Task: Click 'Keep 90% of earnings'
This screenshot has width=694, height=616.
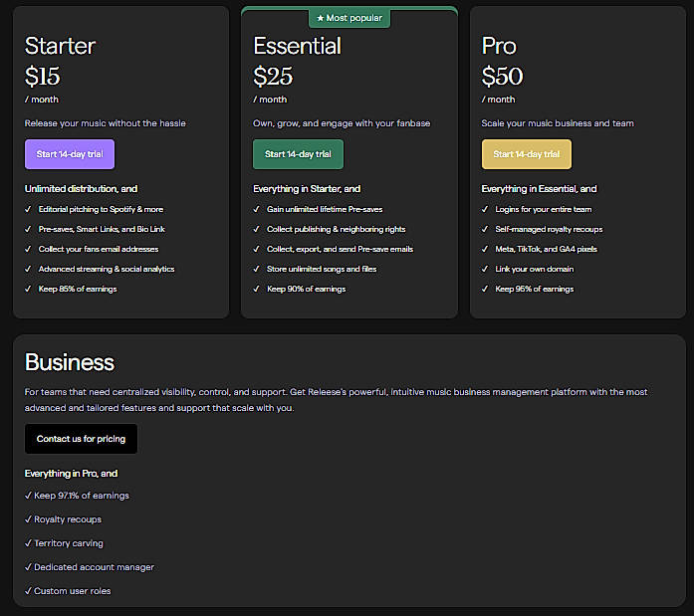Action: coord(307,289)
